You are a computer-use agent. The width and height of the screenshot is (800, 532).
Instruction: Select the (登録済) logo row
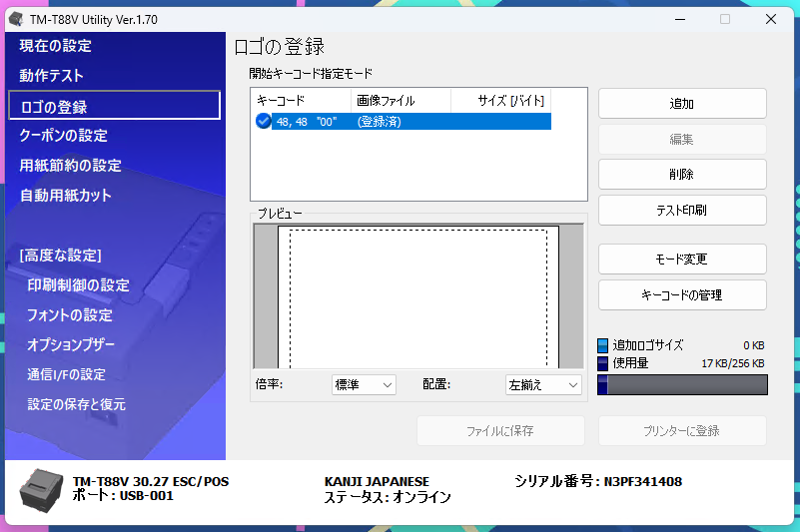click(x=403, y=122)
